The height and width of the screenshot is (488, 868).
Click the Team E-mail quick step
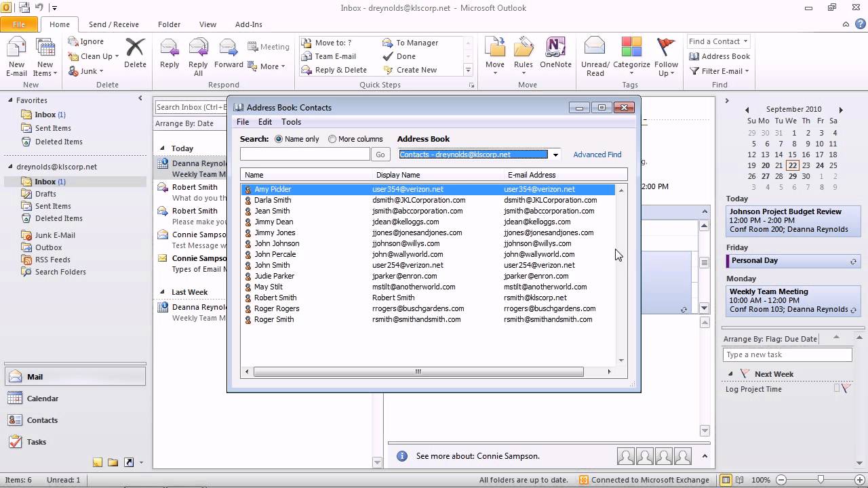tap(329, 56)
